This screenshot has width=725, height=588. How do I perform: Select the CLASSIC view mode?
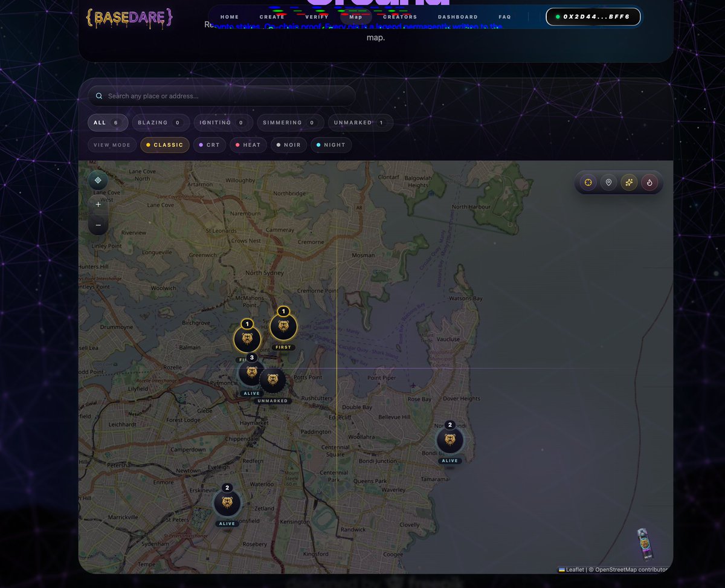click(165, 145)
